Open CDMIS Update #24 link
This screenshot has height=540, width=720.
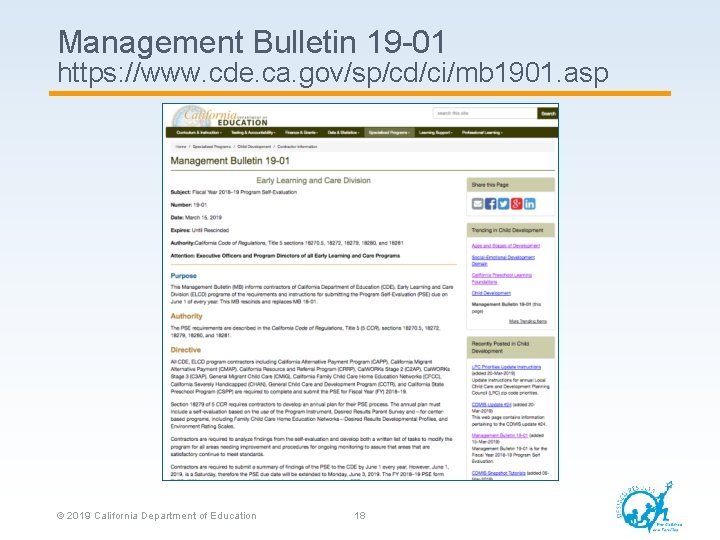coord(491,405)
